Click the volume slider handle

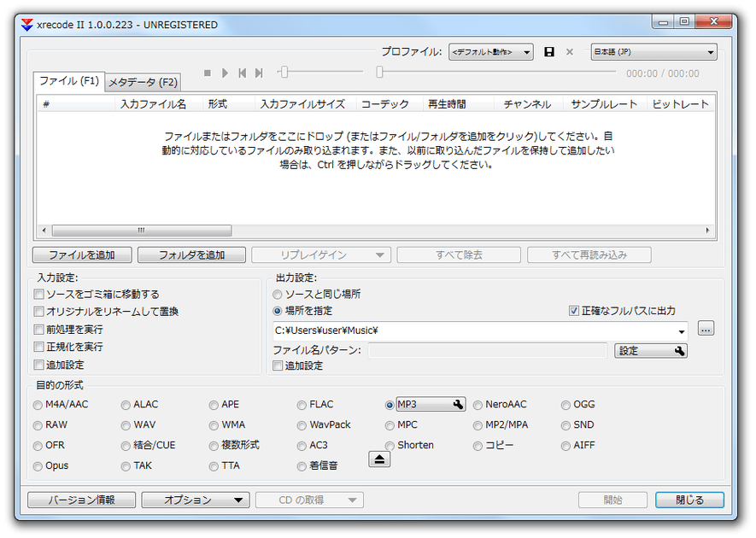pos(284,72)
